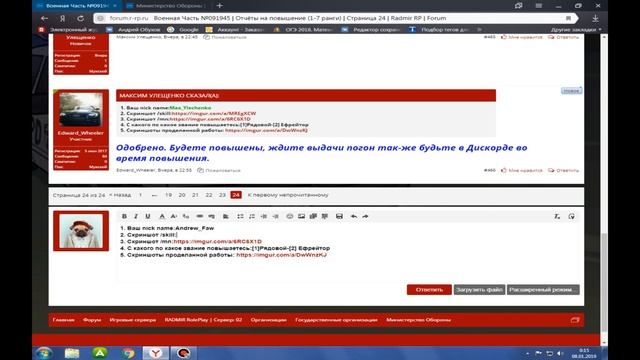
Task: Open the Форум link in the footer breadcrumb
Action: [x=92, y=320]
